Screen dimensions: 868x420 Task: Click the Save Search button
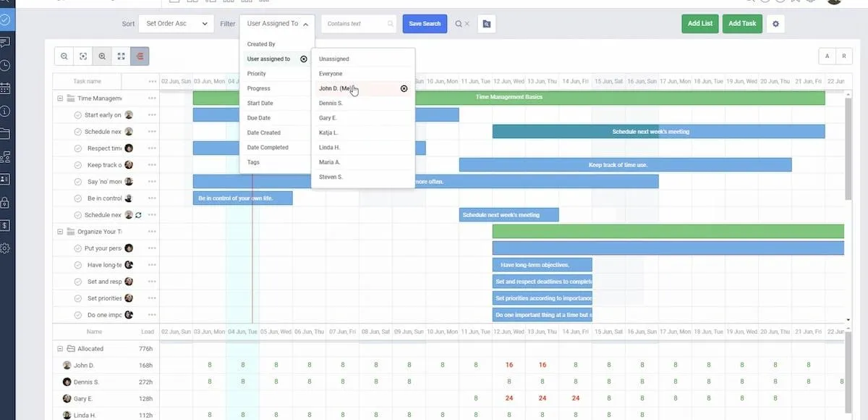(425, 24)
